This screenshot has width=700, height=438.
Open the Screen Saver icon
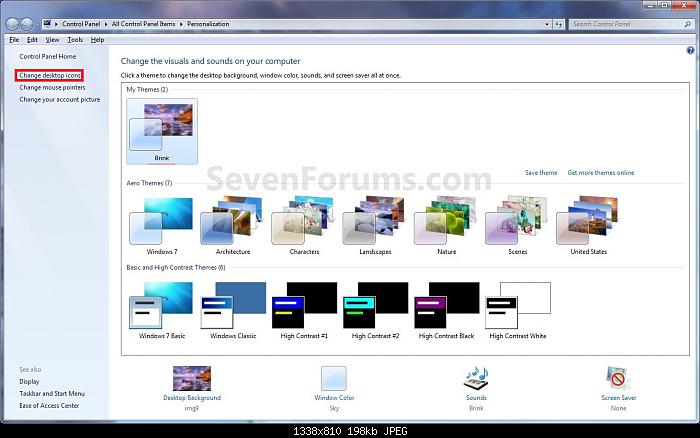[618, 378]
